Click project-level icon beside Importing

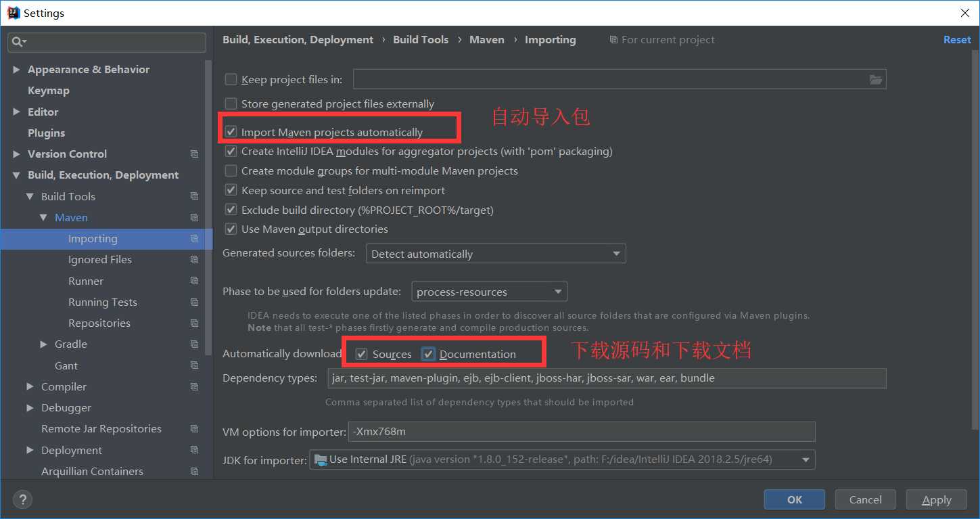point(194,239)
